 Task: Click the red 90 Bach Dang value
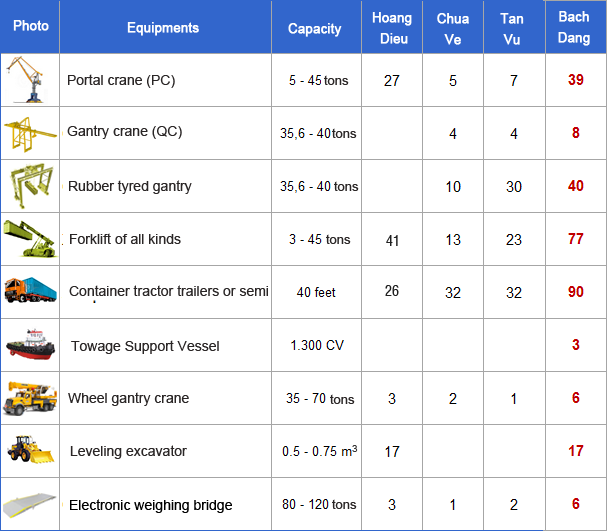click(x=575, y=292)
